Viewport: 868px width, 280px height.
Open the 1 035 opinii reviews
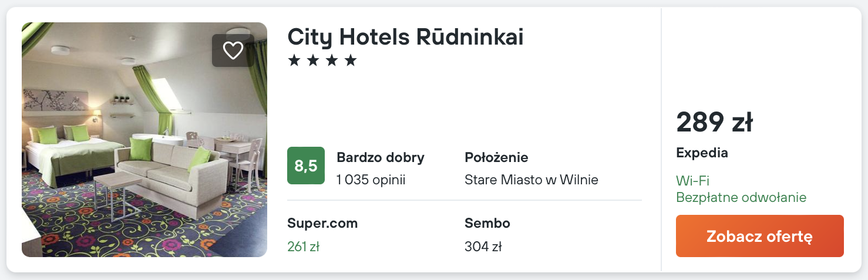point(371,180)
